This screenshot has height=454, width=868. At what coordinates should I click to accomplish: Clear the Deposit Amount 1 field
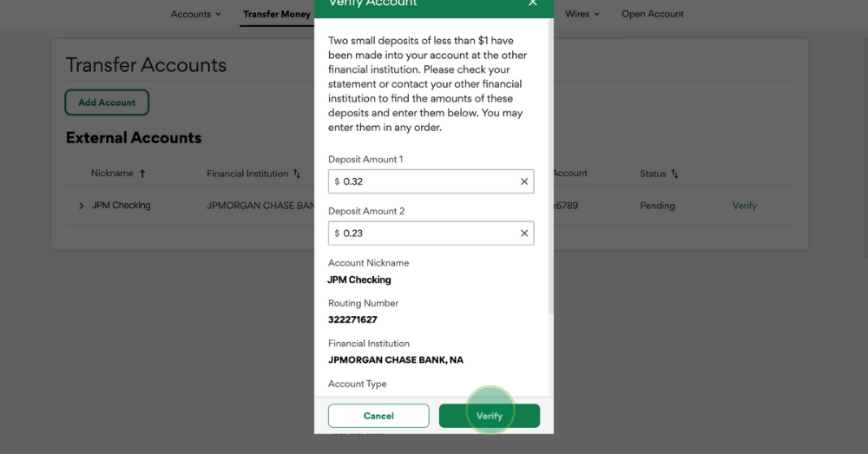pyautogui.click(x=524, y=181)
